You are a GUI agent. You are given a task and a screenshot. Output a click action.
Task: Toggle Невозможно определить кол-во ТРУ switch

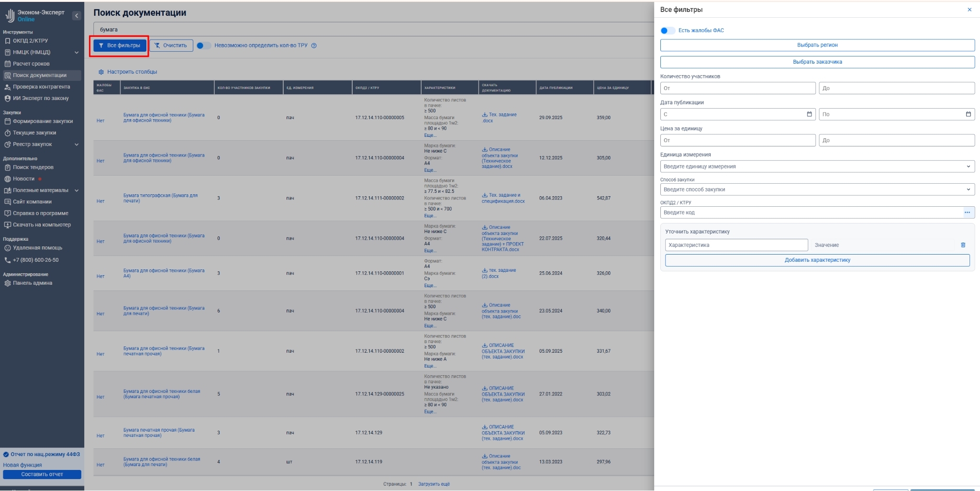tap(203, 46)
